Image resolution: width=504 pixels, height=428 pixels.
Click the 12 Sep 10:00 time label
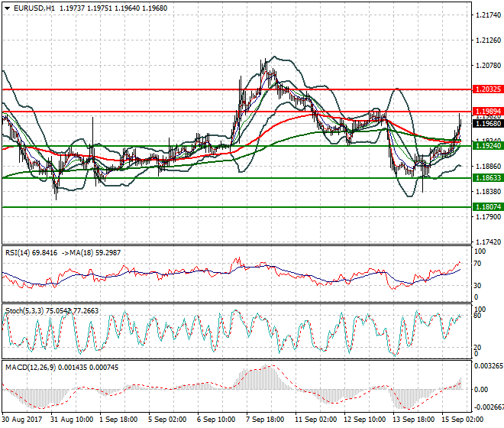(x=364, y=420)
